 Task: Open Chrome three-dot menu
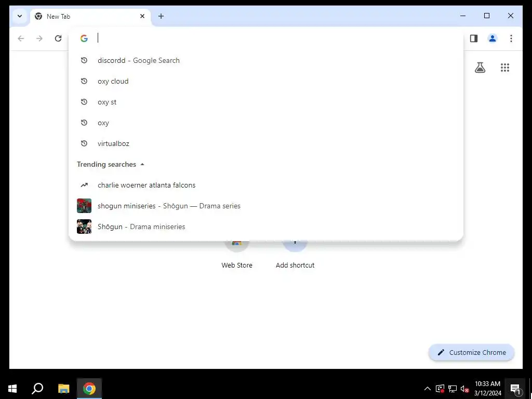511,38
